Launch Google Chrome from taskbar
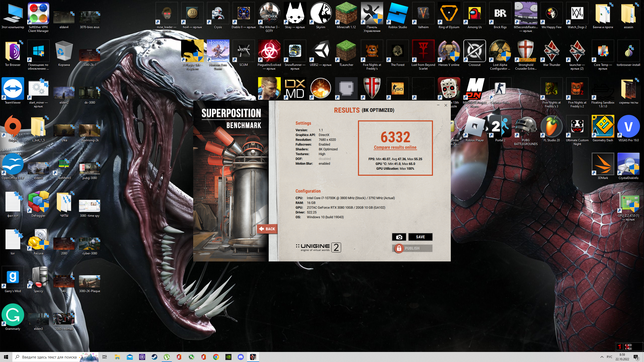Image resolution: width=644 pixels, height=362 pixels. click(216, 357)
